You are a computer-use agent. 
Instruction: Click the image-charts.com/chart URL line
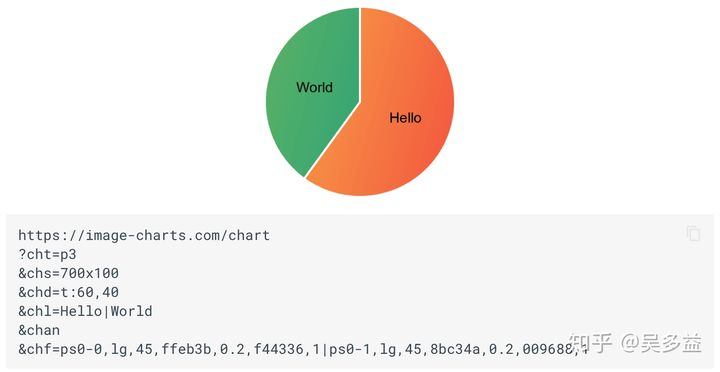144,235
